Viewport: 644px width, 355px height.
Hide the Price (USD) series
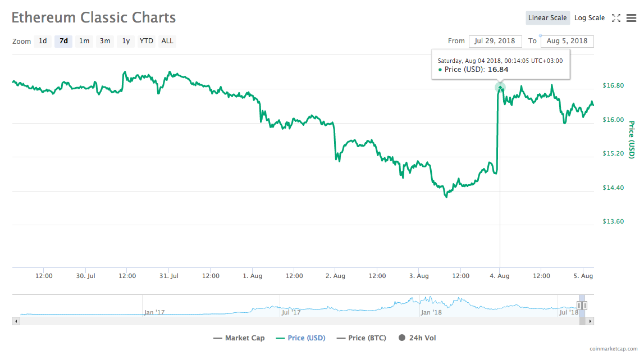[x=300, y=338]
